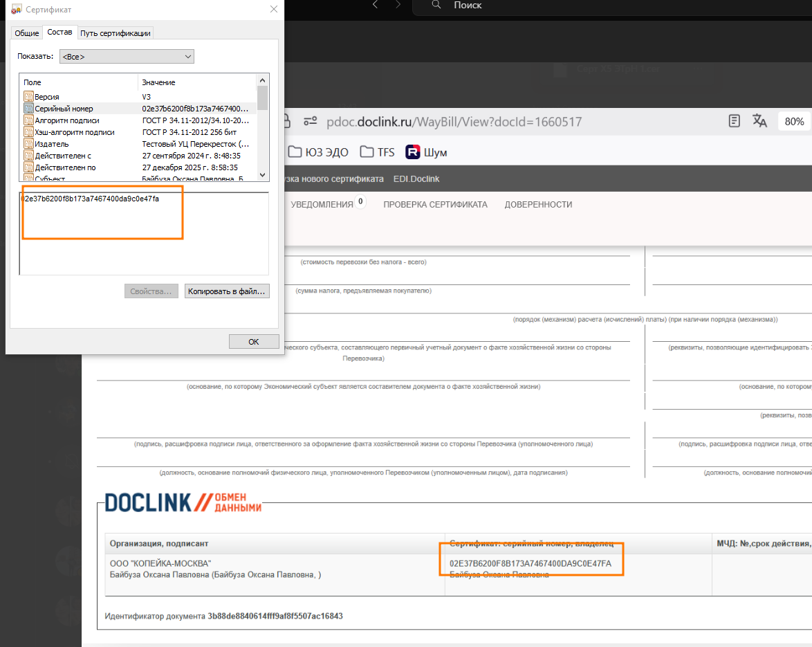Open the ДОВЕРЕННОСТИ menu item
Image resolution: width=812 pixels, height=647 pixels.
coord(539,205)
